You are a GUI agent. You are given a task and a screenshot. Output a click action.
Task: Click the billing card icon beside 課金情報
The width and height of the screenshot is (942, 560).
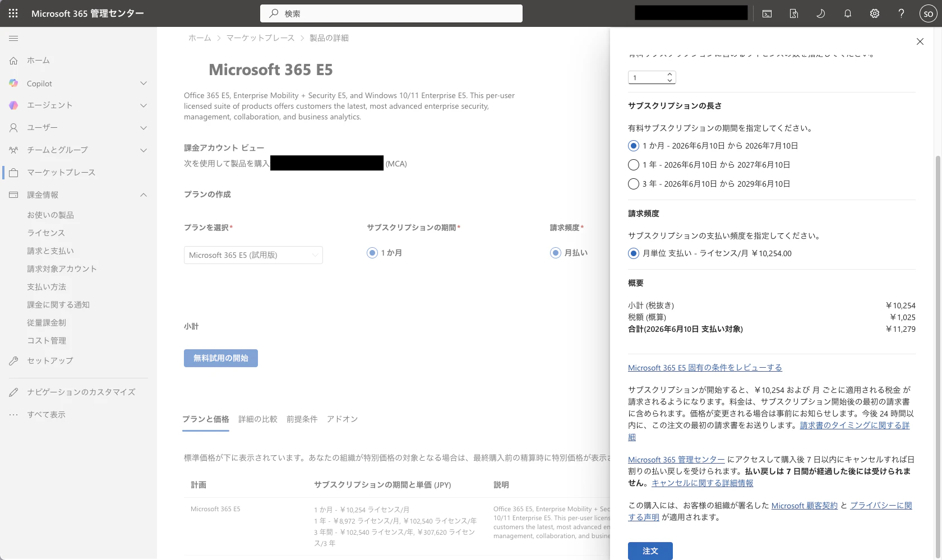(x=13, y=195)
